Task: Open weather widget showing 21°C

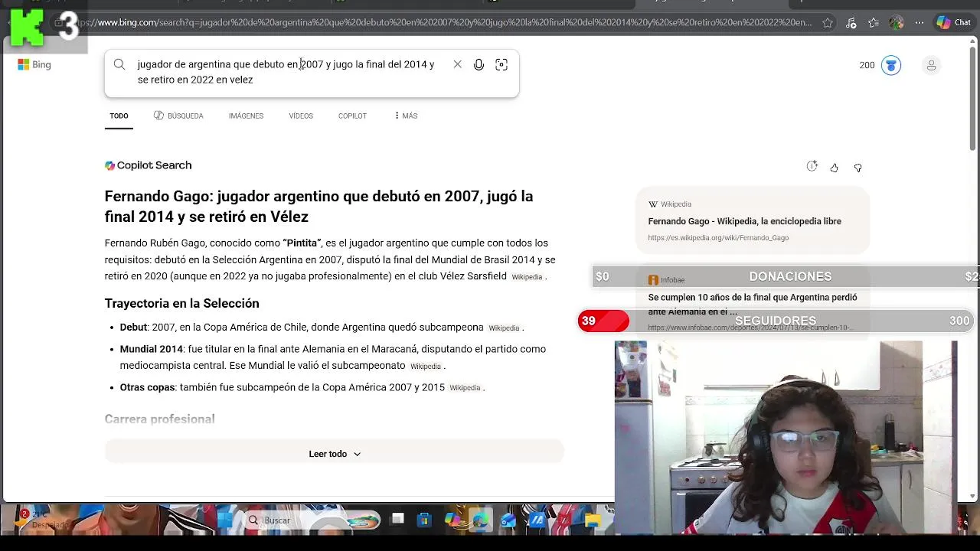Action: coord(42,520)
